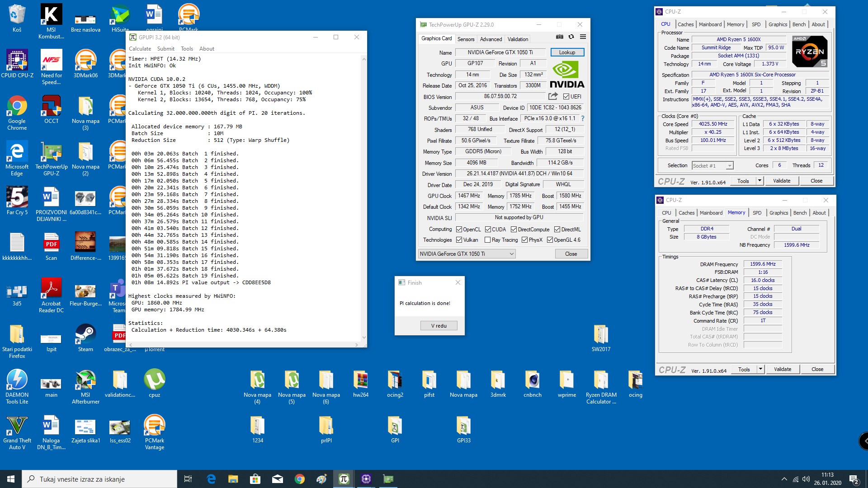Toggle the CUDA checkbox
This screenshot has width=868, height=488.
tap(488, 230)
